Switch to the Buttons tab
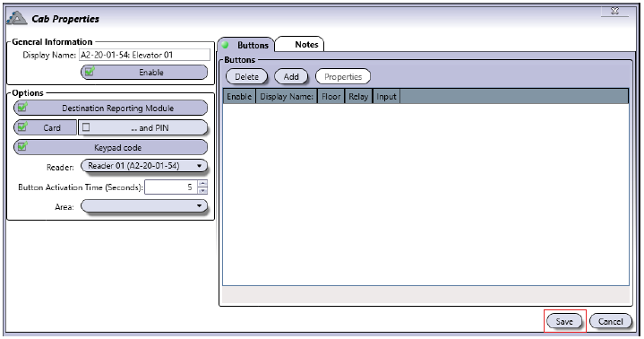The width and height of the screenshot is (644, 339). coord(245,45)
